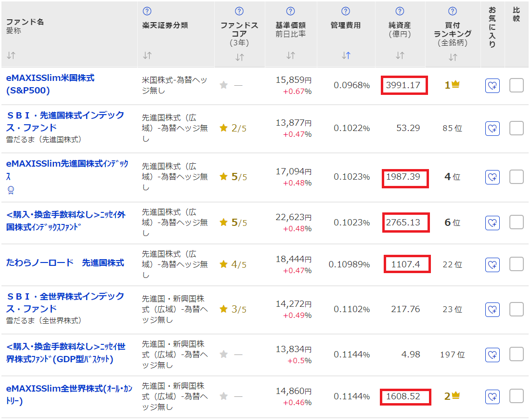Open help icon above 買付ランキング column
The height and width of the screenshot is (420, 532).
pos(452,11)
